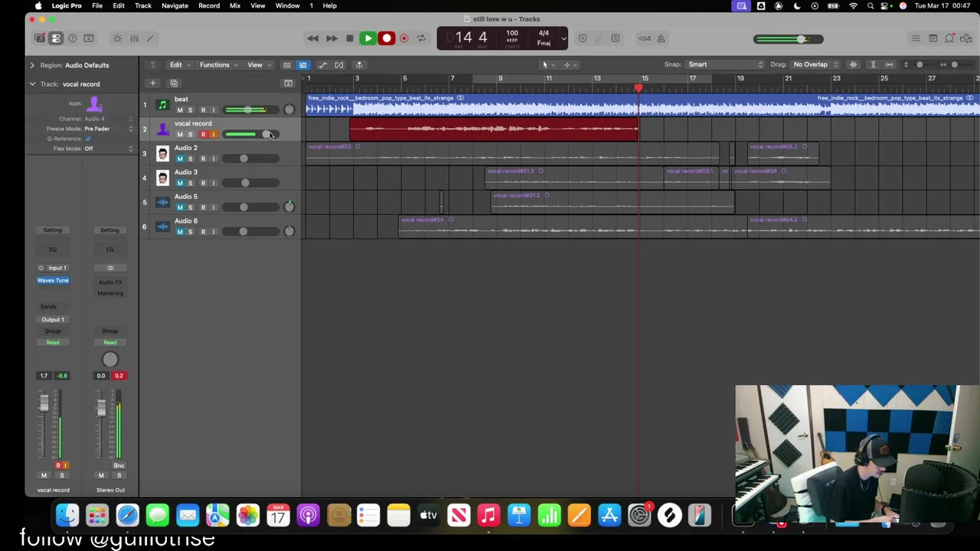
Task: Stop playback with the Stop button
Action: point(349,38)
